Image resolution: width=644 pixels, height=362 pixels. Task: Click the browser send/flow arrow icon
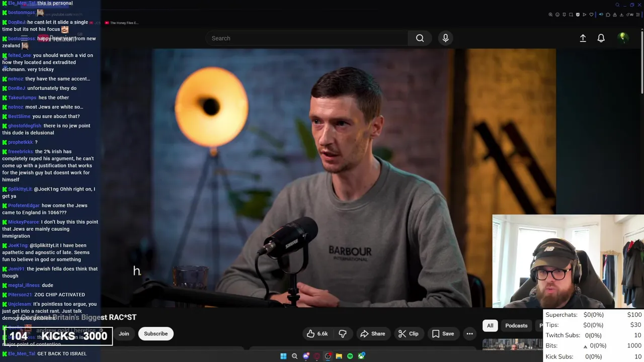pos(585,15)
